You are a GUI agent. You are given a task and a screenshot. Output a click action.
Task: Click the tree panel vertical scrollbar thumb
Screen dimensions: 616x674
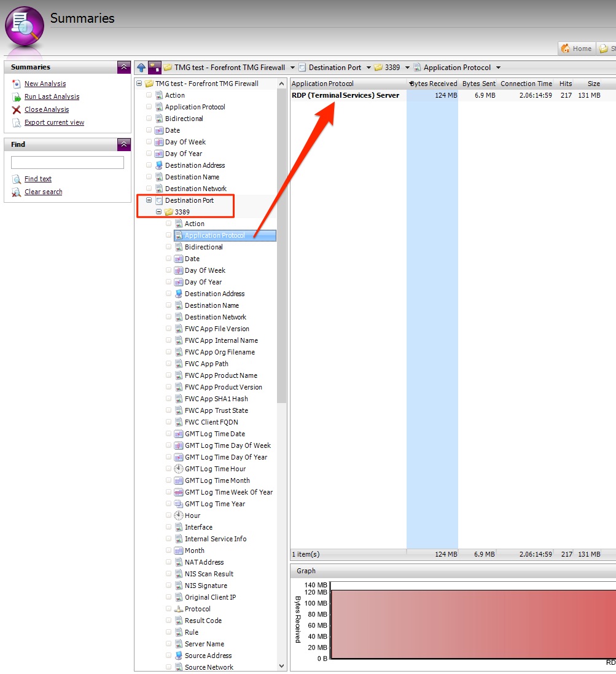[281, 246]
